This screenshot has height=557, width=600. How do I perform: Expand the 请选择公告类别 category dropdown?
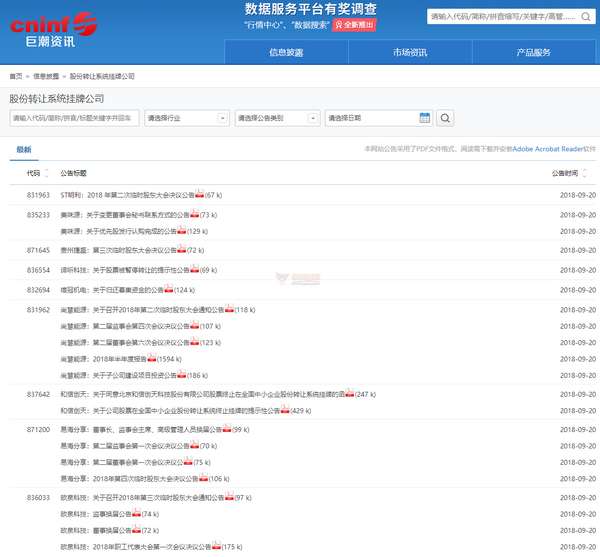pyautogui.click(x=276, y=118)
